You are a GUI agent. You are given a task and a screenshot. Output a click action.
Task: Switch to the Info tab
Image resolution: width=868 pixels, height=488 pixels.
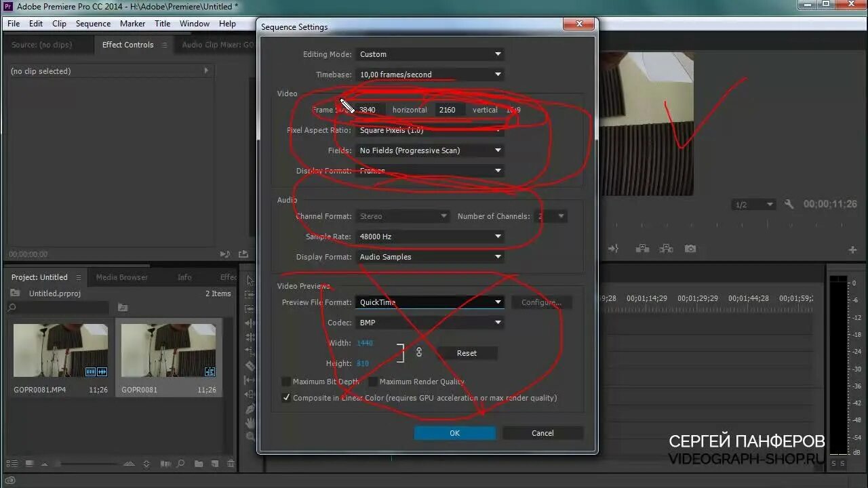(184, 277)
